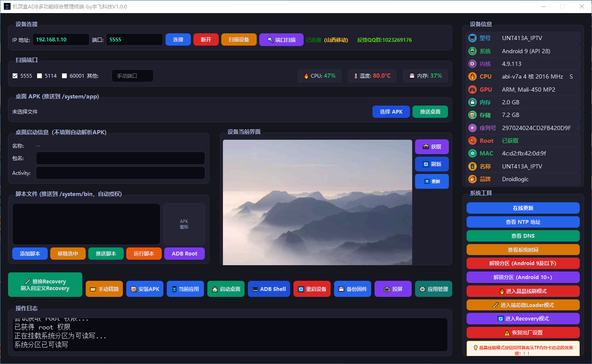The image size is (592, 364).
Task: Click 移除选中 remove selected button
Action: click(x=68, y=253)
